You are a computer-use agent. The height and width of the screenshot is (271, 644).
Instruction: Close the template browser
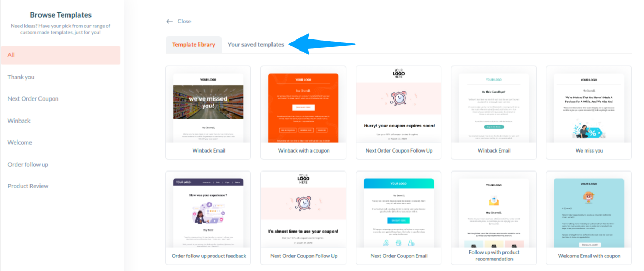click(x=184, y=21)
